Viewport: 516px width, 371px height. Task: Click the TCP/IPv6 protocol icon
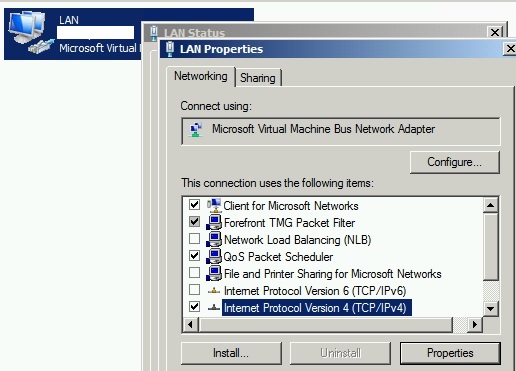pyautogui.click(x=214, y=291)
